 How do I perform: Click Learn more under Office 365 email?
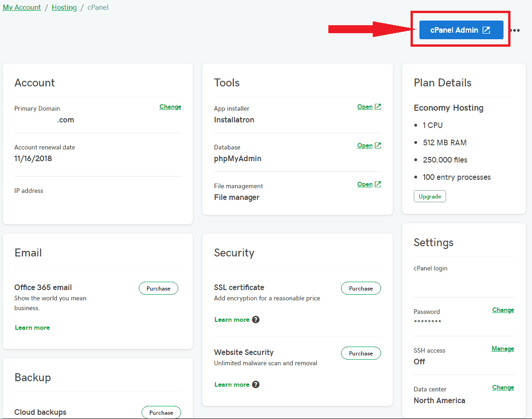[x=32, y=328]
